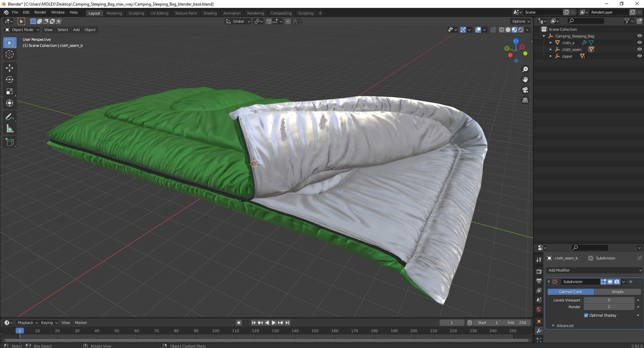The width and height of the screenshot is (644, 348).
Task: Click the Z axis on navigation gizmo
Action: click(516, 41)
